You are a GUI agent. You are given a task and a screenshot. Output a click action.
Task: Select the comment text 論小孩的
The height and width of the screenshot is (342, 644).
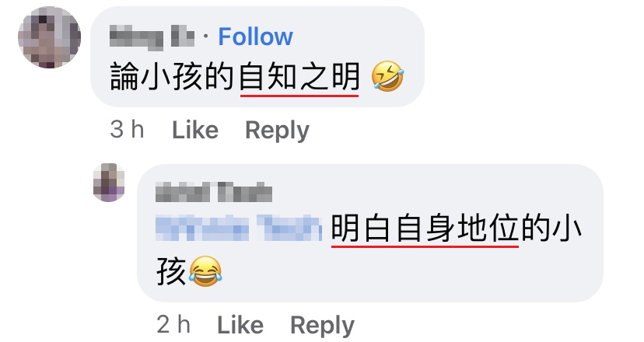(x=173, y=77)
